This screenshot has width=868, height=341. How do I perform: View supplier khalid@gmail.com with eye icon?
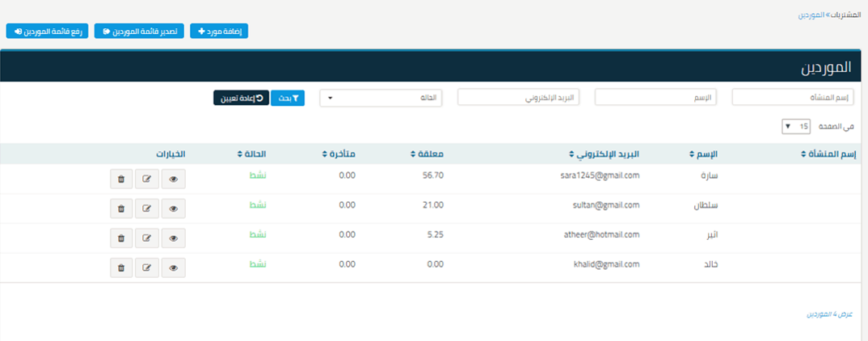173,267
